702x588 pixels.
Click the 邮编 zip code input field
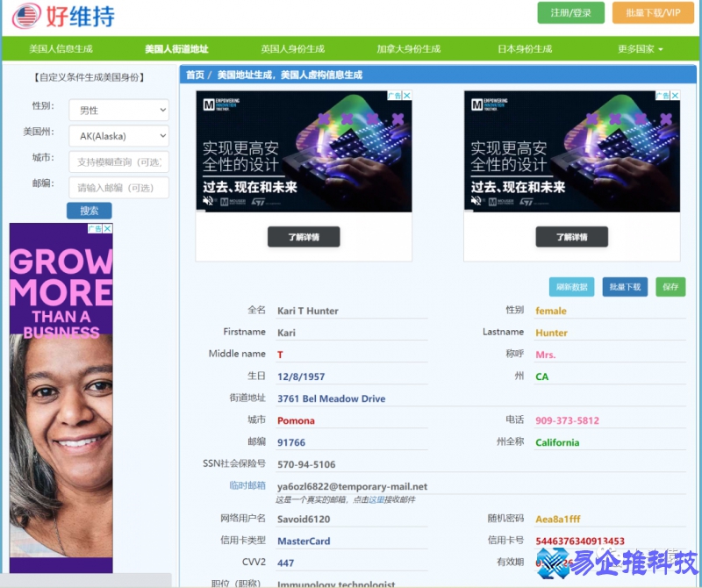(118, 187)
